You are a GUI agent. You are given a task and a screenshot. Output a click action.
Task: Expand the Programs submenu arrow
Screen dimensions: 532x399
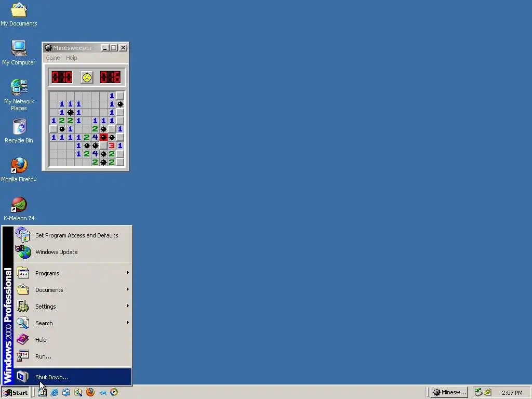coord(128,273)
